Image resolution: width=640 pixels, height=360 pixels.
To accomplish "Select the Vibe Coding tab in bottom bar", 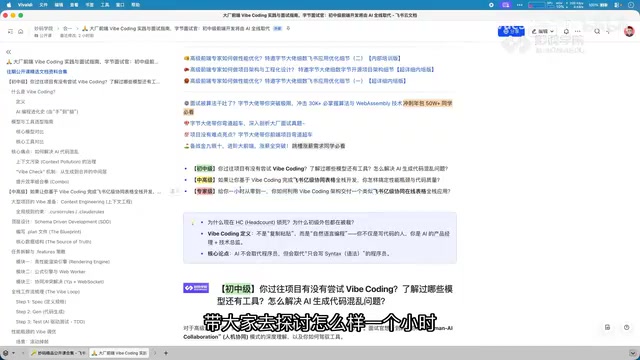I will 119,353.
